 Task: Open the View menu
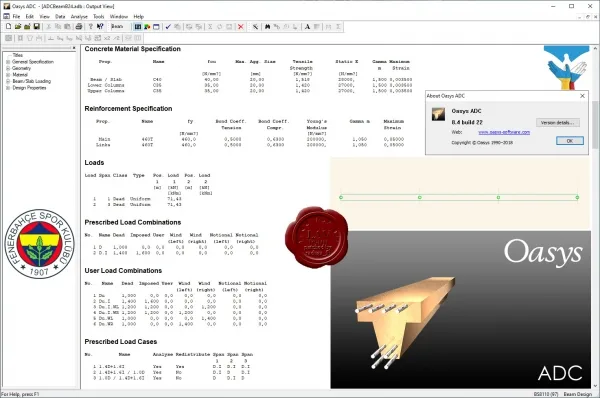tap(44, 16)
